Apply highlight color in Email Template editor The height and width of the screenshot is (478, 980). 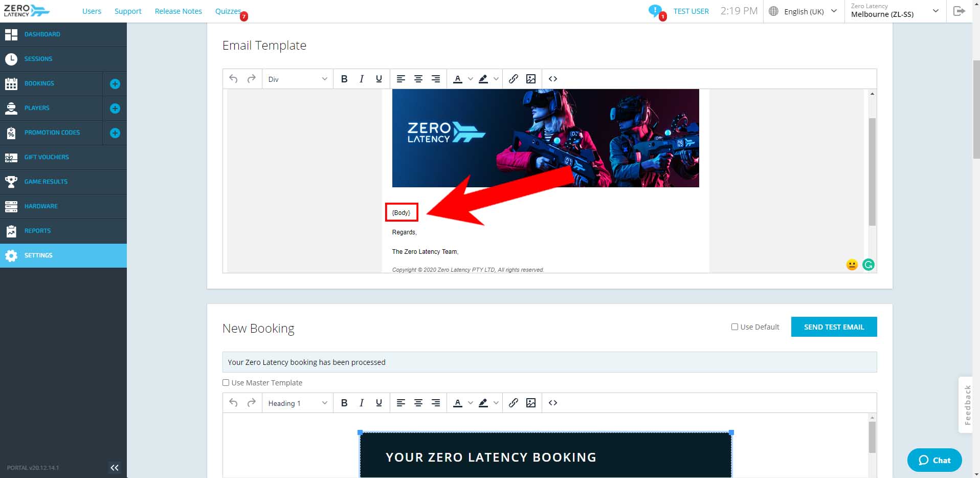(483, 79)
